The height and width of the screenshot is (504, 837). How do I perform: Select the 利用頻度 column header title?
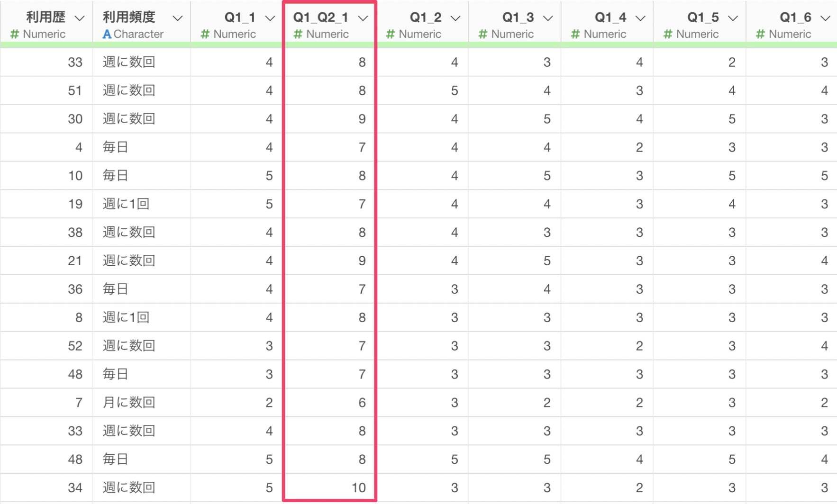(x=129, y=17)
